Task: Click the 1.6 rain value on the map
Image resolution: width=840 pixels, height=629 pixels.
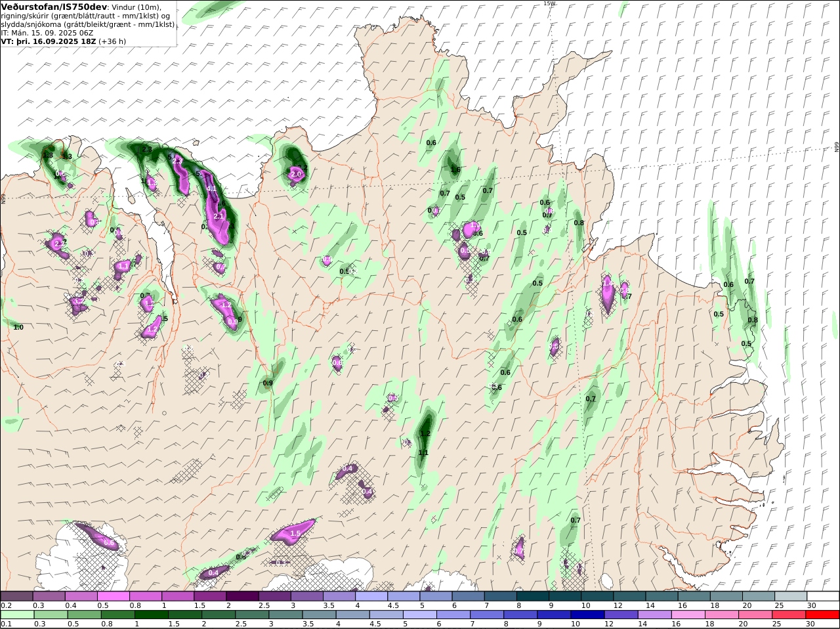Action: click(455, 169)
